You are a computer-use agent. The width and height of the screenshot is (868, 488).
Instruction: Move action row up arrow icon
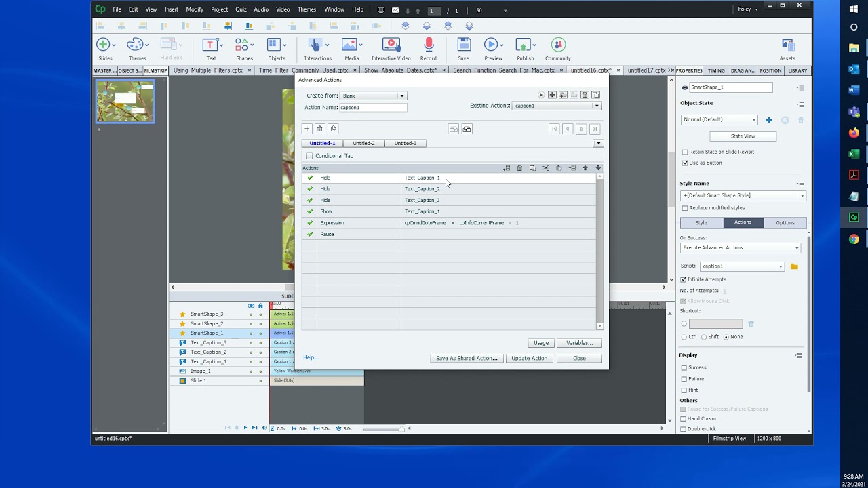click(x=585, y=168)
